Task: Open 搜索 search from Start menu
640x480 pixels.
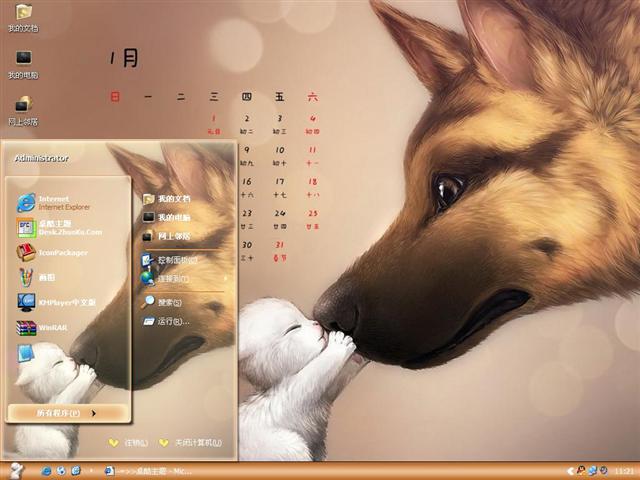Action: 162,302
